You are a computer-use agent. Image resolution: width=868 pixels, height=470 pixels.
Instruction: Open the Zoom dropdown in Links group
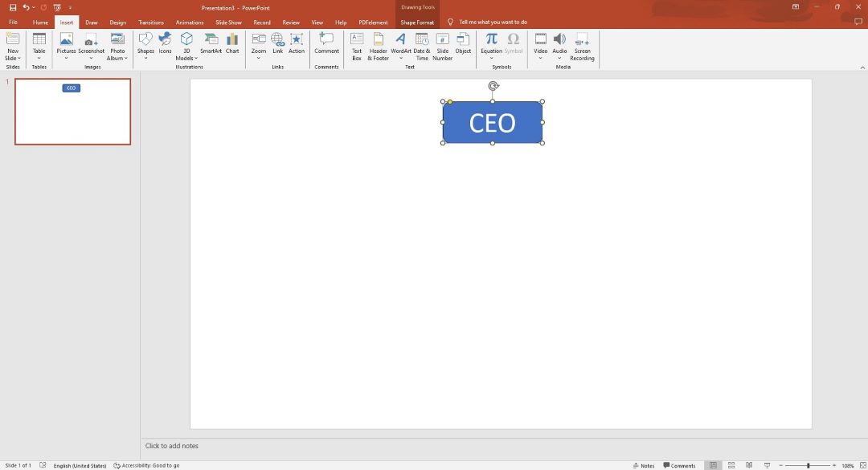(259, 58)
